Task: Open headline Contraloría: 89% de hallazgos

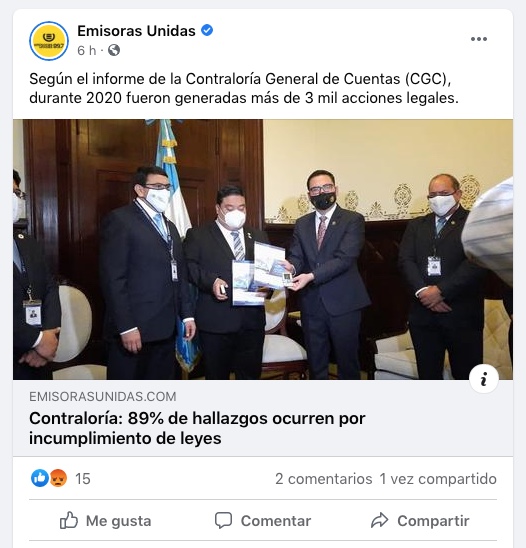Action: coord(197,428)
